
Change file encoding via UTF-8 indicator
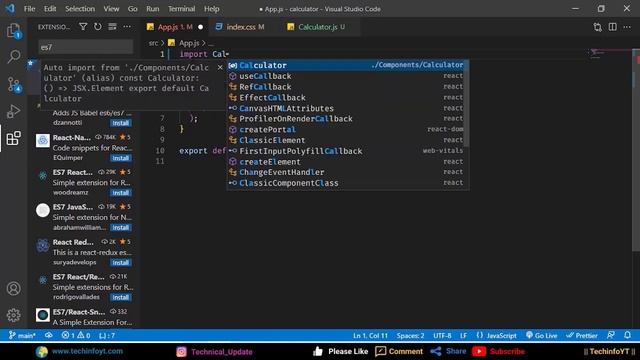pyautogui.click(x=442, y=336)
